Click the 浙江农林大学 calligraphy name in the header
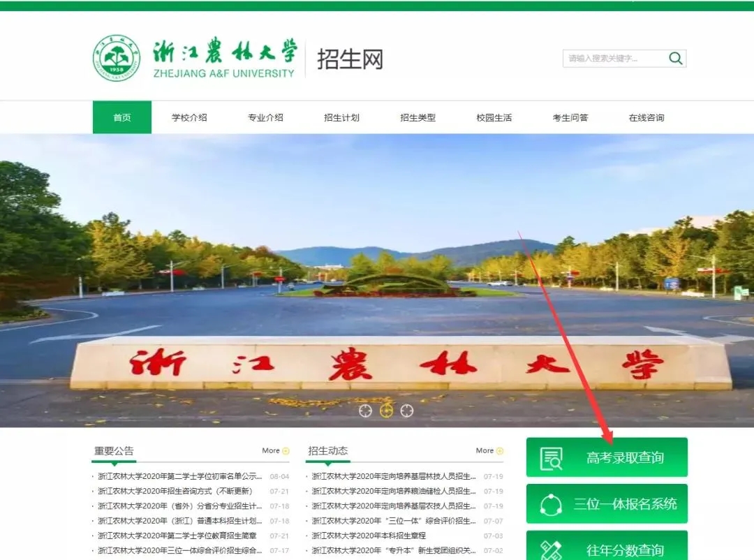 225,50
